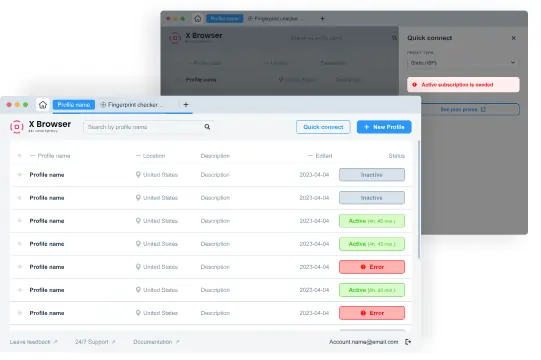Screen dimensions: 541x360
Task: Click Error status in seventh profile row
Action: click(372, 313)
